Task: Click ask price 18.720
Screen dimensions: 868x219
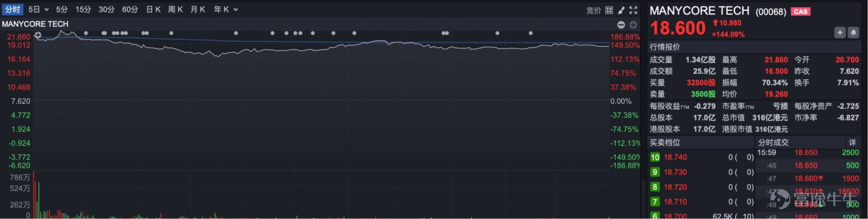Action: point(675,187)
